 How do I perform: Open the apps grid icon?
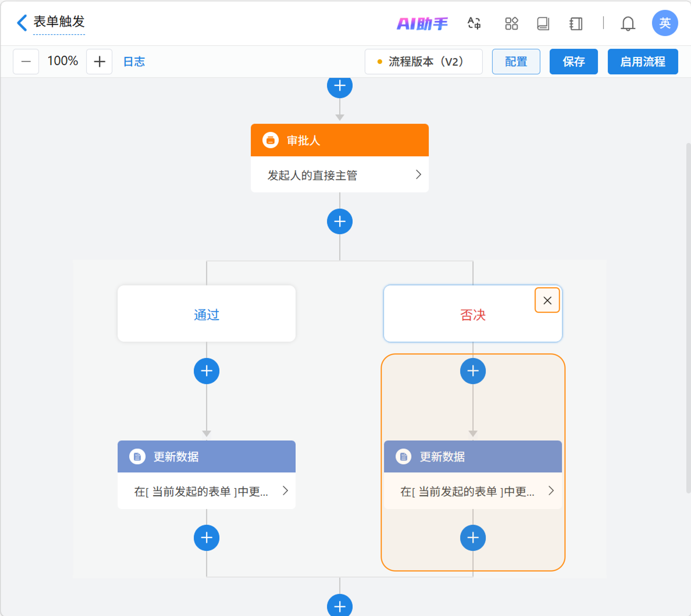[511, 23]
